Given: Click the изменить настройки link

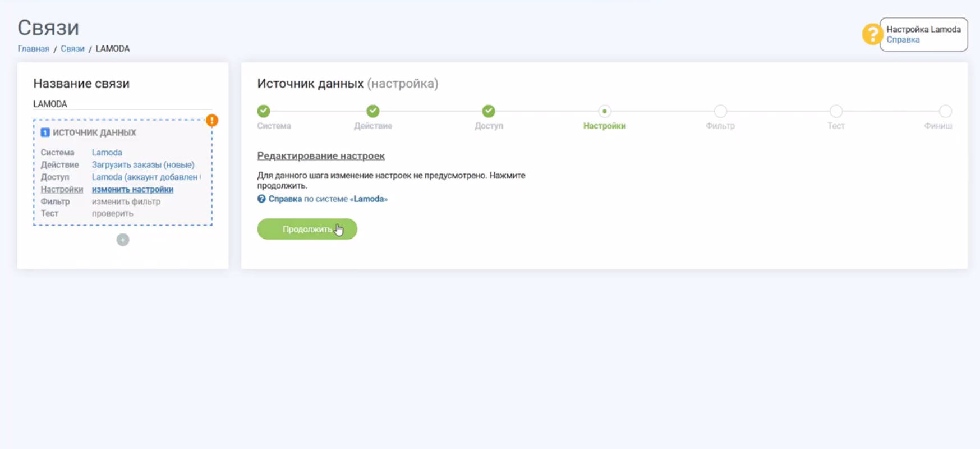Looking at the screenshot, I should [132, 189].
